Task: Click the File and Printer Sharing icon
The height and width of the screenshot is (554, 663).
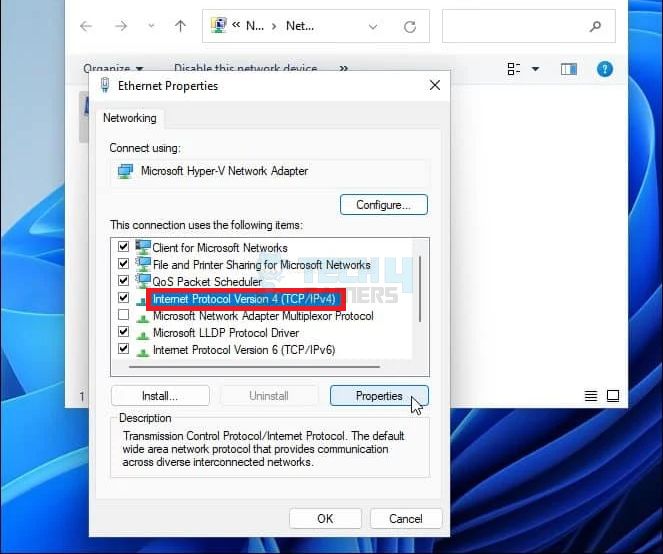Action: pos(143,264)
